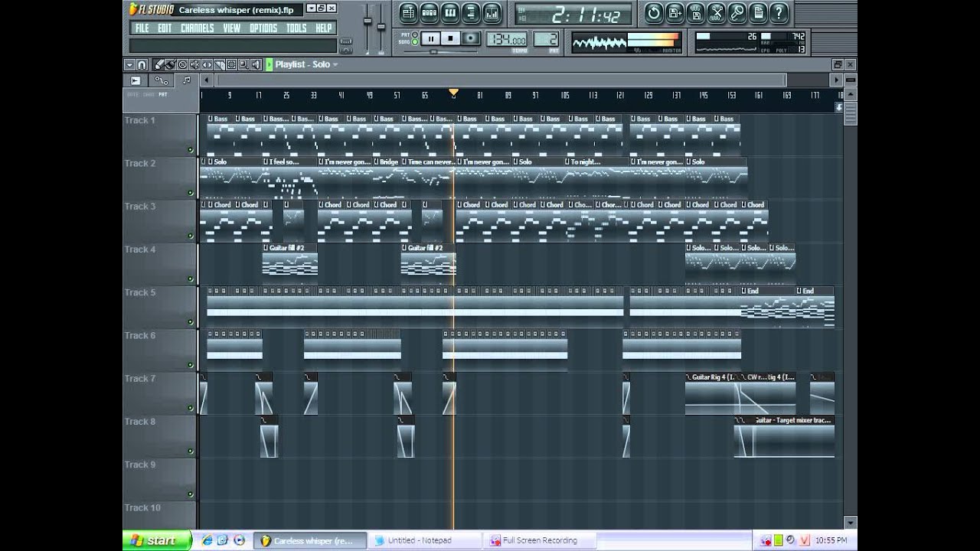Click the orange playhead marker on timeline
The height and width of the screenshot is (551, 980).
(x=453, y=93)
